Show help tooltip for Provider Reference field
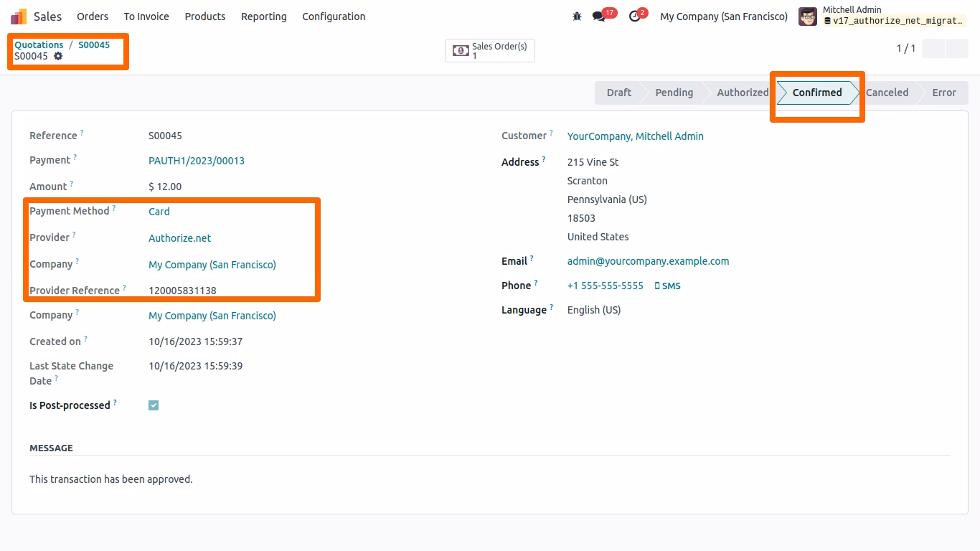Screen dimensions: 980x551 [x=124, y=288]
